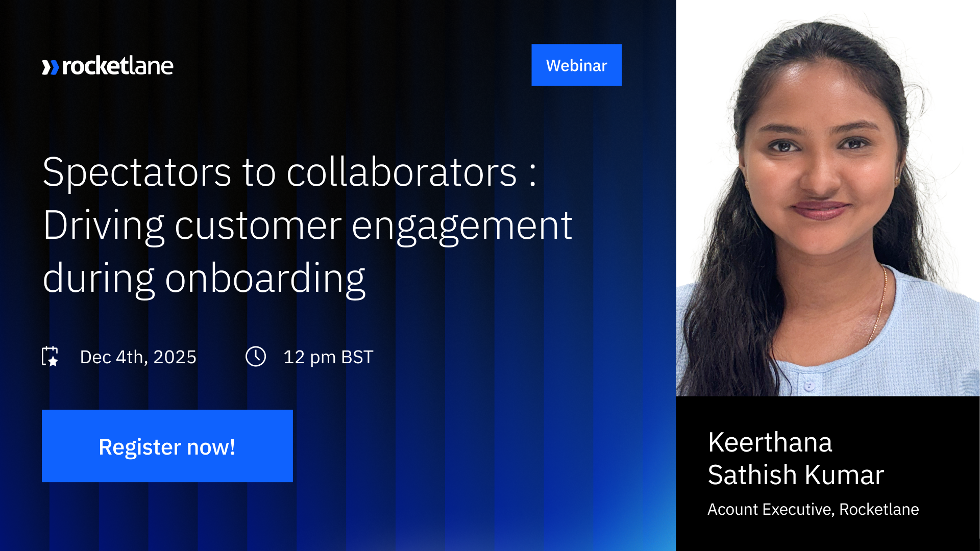Click the Rocketlane double-chevron logo icon
The height and width of the screenshot is (551, 980).
[x=50, y=67]
